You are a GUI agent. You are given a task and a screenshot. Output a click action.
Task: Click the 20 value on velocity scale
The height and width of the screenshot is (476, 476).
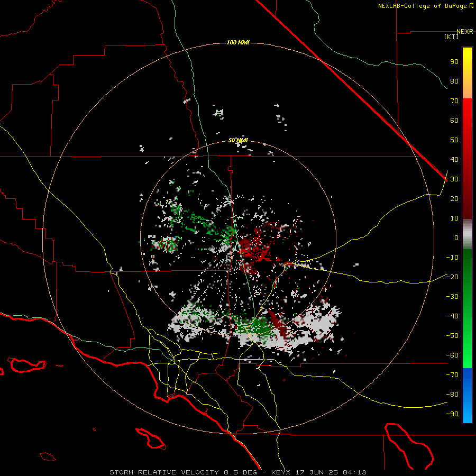454,199
